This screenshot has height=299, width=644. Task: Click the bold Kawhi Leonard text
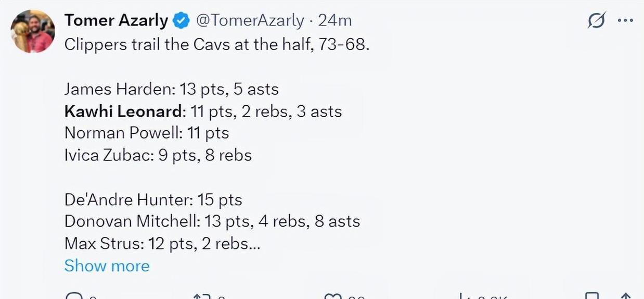pyautogui.click(x=124, y=111)
